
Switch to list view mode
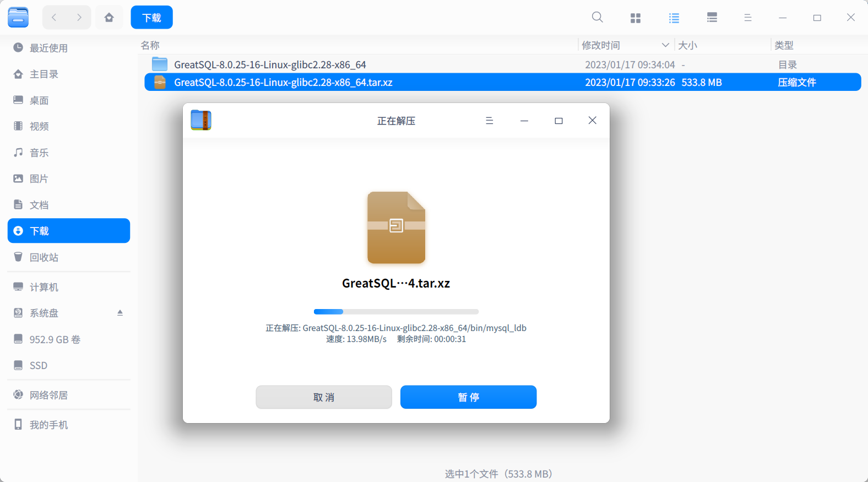674,18
